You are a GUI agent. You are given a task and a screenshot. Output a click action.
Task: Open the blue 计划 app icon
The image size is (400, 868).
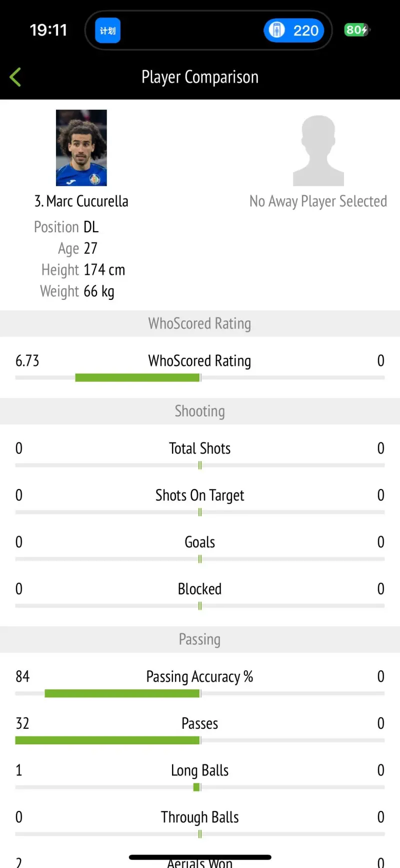pyautogui.click(x=107, y=31)
